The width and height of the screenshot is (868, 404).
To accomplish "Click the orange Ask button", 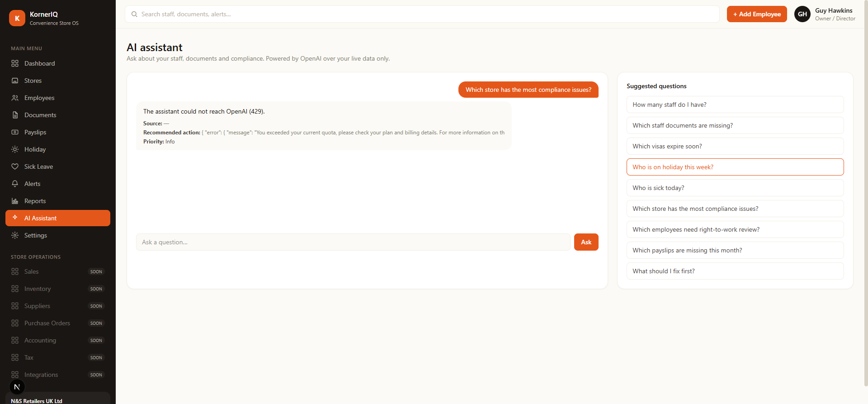I will coord(586,242).
